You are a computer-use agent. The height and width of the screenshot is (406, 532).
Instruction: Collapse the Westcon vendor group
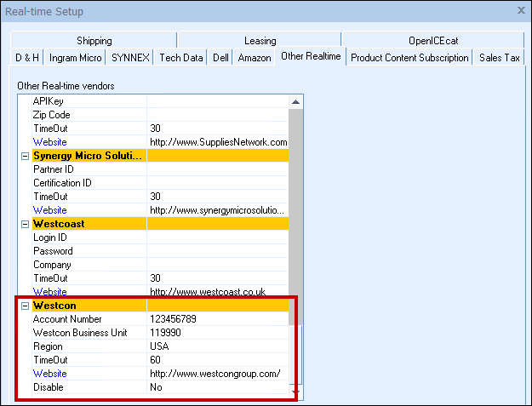25,306
